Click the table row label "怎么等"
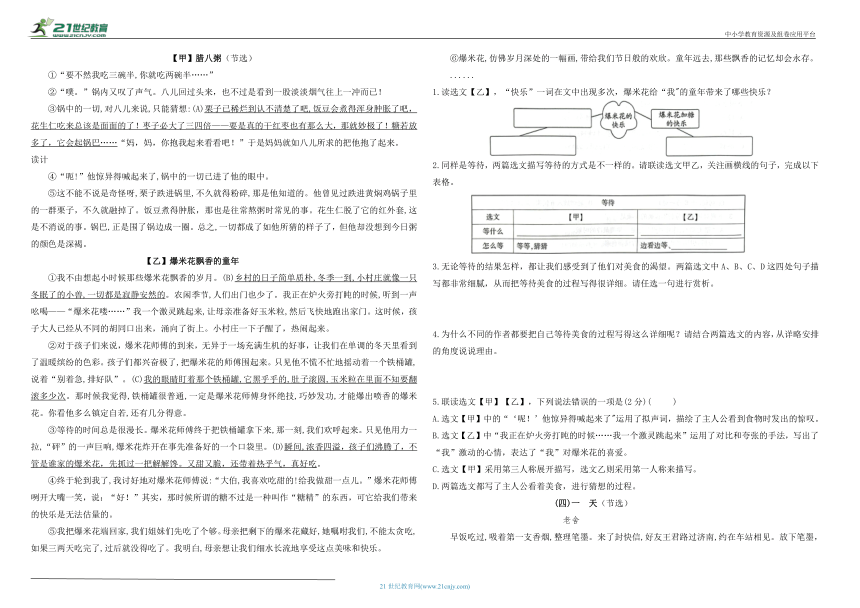The width and height of the screenshot is (860, 608). [493, 245]
